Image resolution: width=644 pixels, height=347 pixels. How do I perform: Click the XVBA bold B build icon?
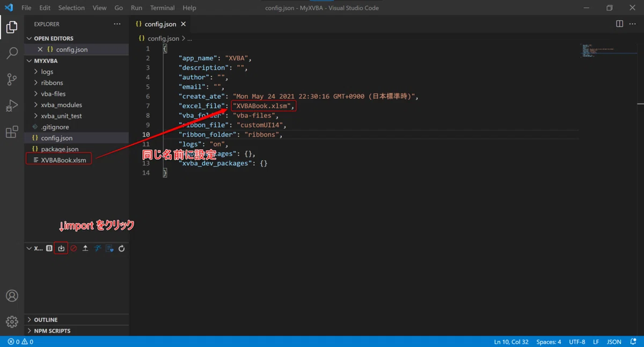pyautogui.click(x=49, y=248)
